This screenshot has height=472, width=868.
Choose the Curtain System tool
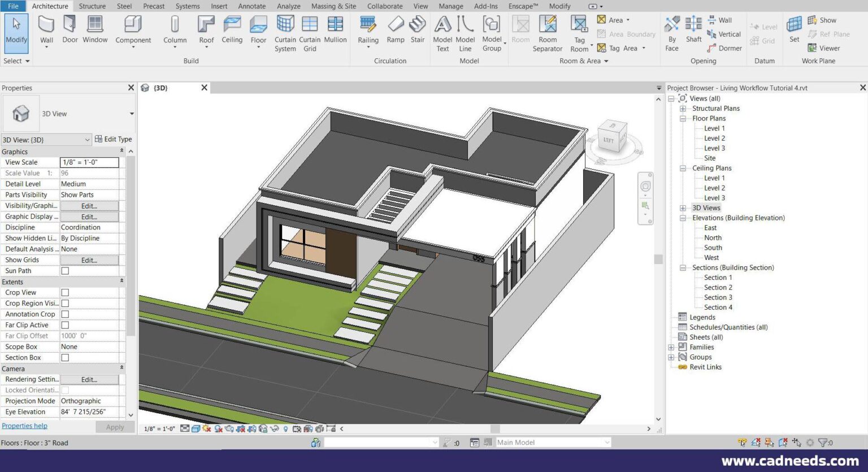pos(285,33)
